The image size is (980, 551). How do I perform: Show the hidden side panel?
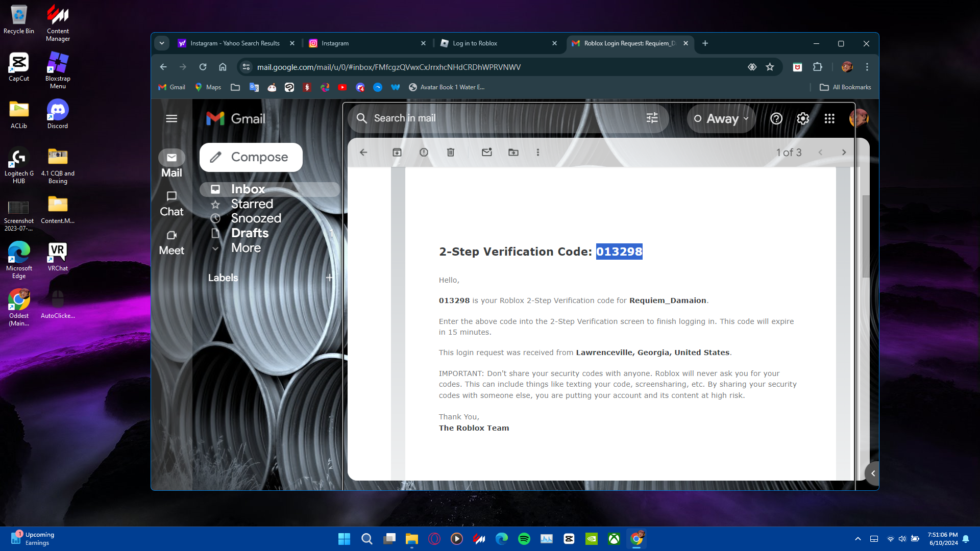tap(873, 473)
